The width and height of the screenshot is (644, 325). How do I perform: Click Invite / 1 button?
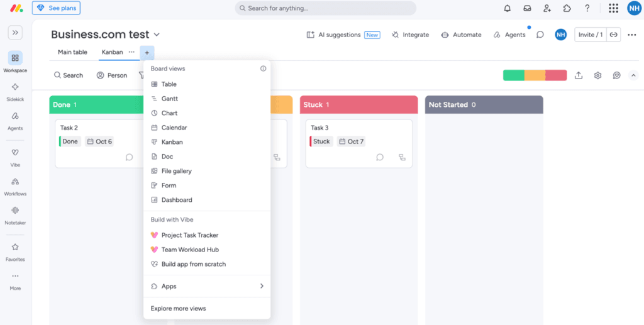[x=591, y=35]
